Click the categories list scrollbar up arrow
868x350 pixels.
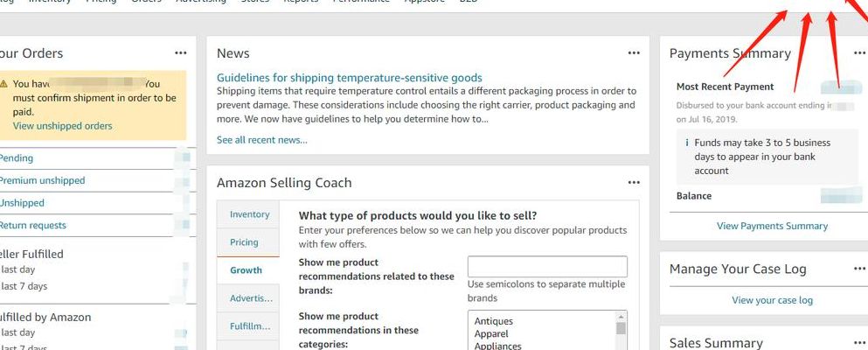tap(621, 317)
